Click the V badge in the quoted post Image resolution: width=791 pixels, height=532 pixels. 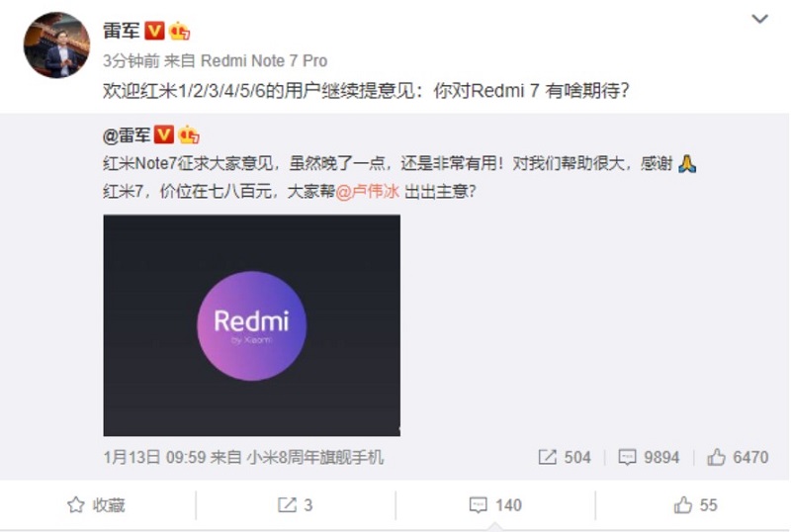[x=164, y=134]
